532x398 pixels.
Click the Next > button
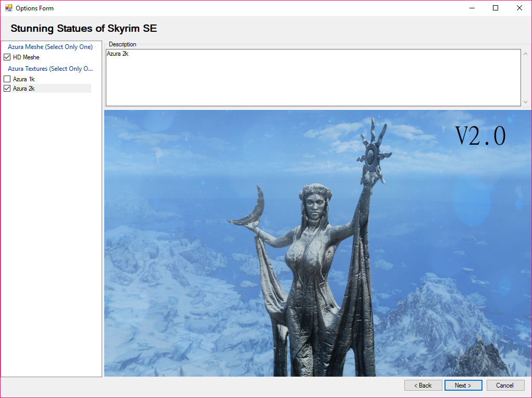coord(463,385)
